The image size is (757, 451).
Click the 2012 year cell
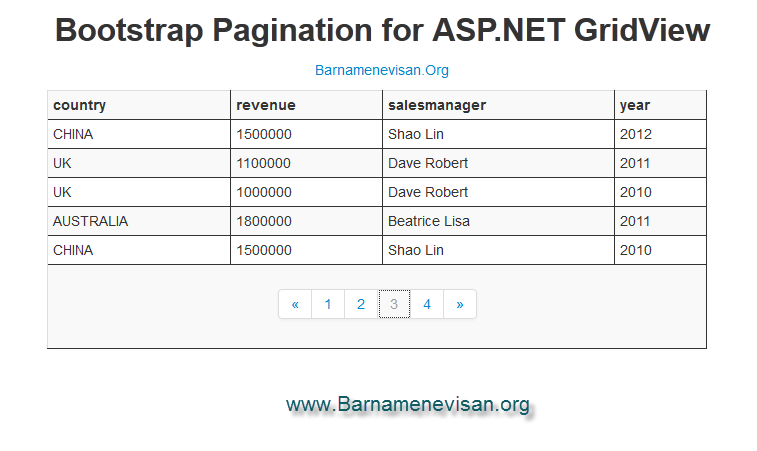coord(636,134)
